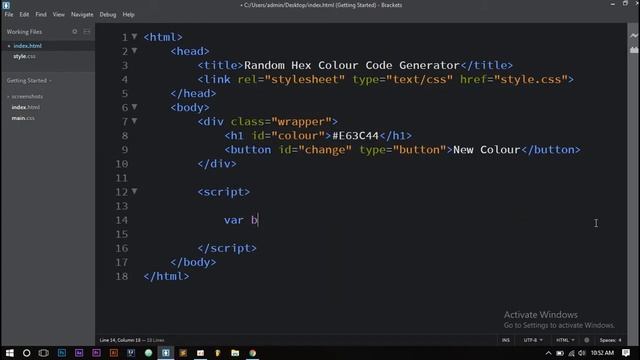Open Chrome from taskbar
The width and height of the screenshot is (640, 360).
[x=253, y=353]
